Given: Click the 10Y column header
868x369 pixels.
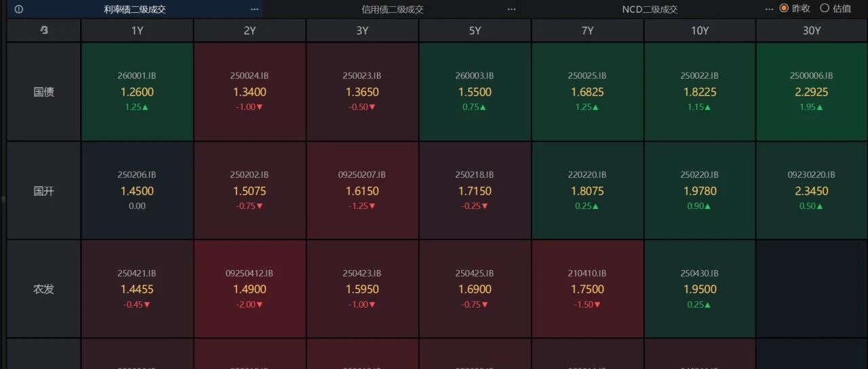Looking at the screenshot, I should (x=700, y=31).
